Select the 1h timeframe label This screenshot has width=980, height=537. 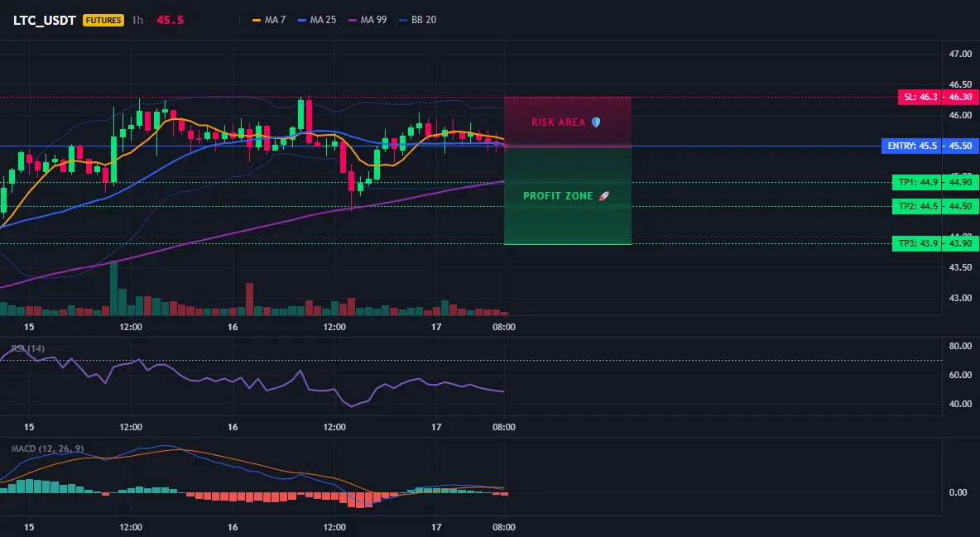(137, 20)
